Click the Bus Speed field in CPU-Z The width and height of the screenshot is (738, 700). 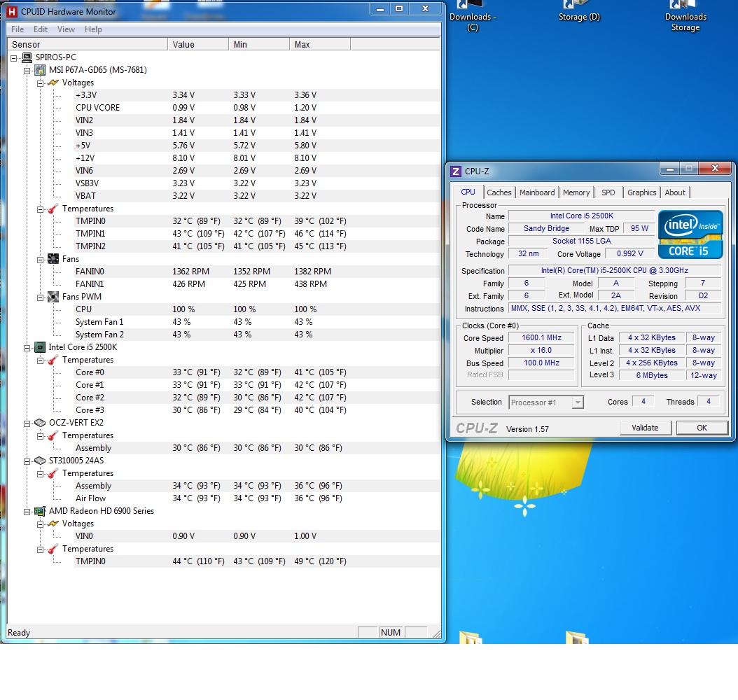(541, 363)
